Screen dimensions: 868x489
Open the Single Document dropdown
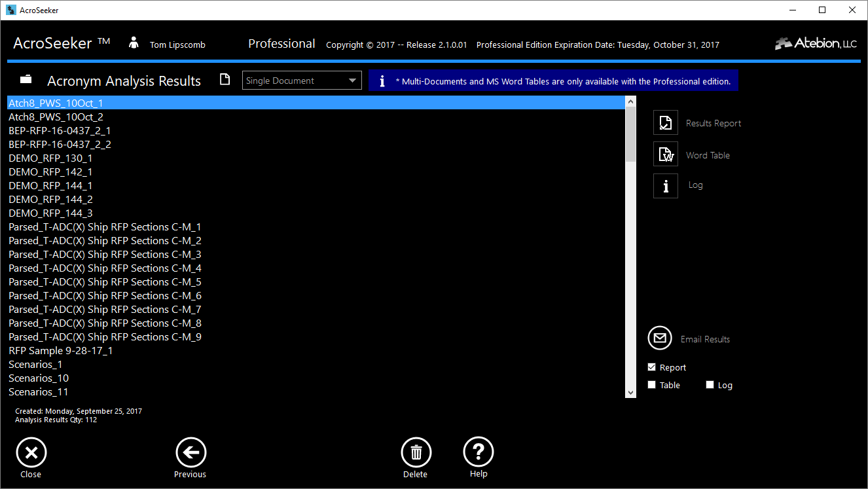point(302,81)
